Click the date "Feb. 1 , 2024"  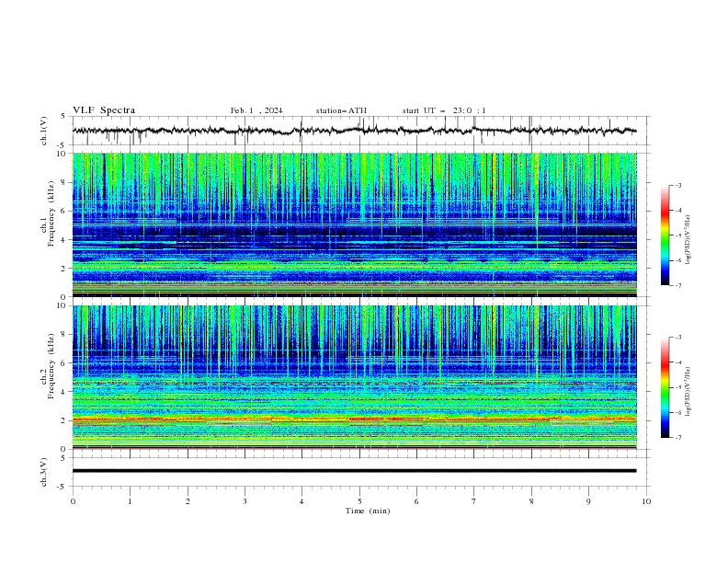(x=256, y=110)
